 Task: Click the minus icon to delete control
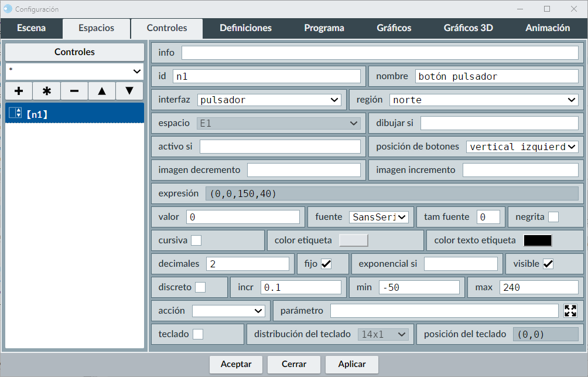click(x=74, y=91)
